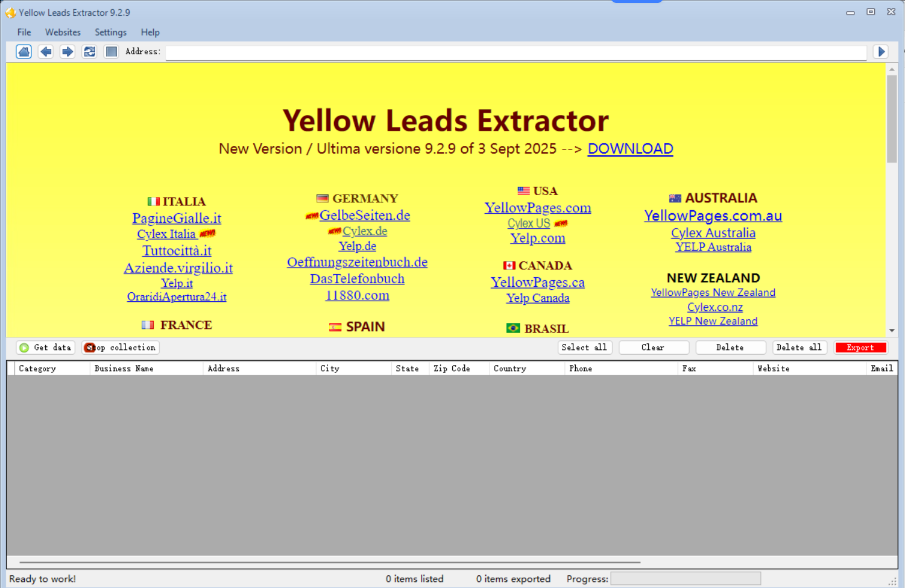Stop loading with the square stop icon
Image resolution: width=905 pixels, height=588 pixels.
[x=111, y=52]
